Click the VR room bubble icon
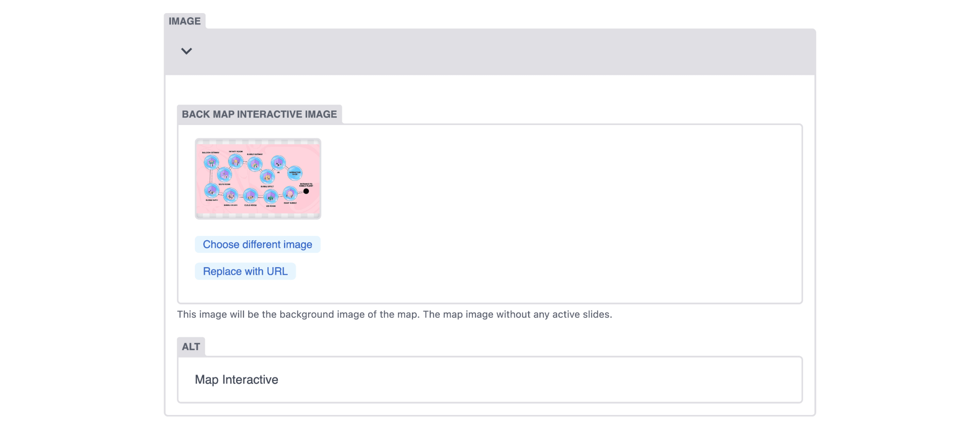Image resolution: width=980 pixels, height=430 pixels. 278,163
